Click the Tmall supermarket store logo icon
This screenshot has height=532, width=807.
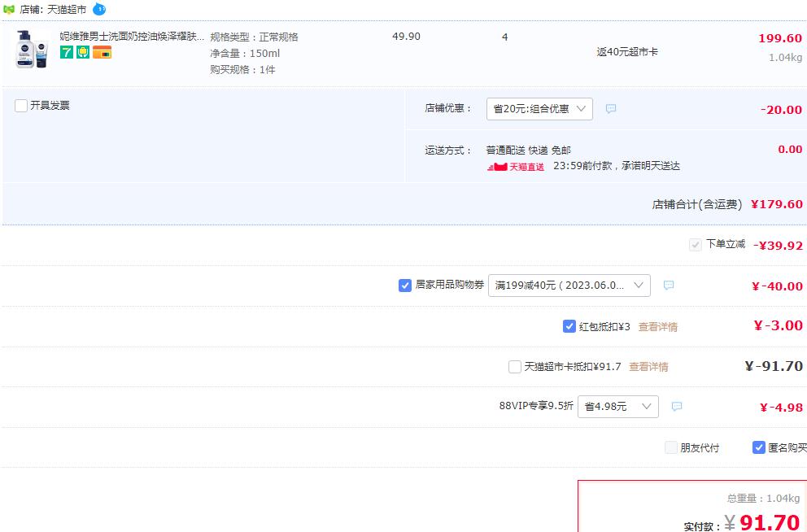pos(9,9)
